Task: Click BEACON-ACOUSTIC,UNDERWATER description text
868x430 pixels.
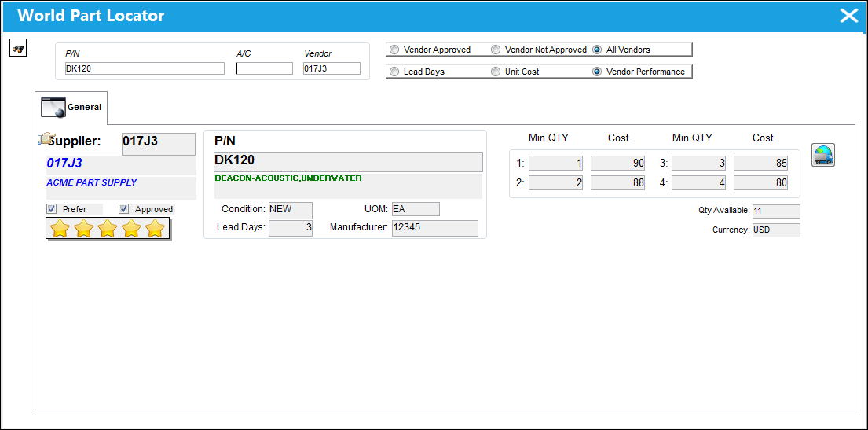Action: (x=288, y=178)
